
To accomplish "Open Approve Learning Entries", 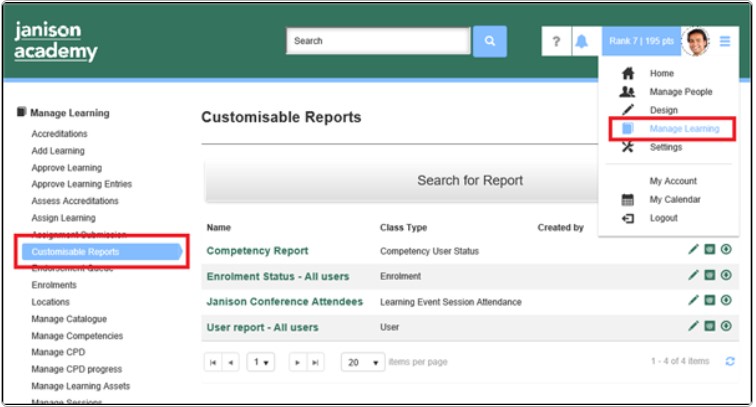I will [81, 184].
